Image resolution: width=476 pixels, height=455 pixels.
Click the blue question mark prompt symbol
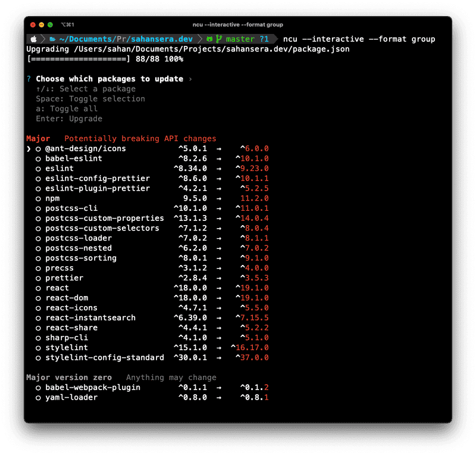coord(29,79)
